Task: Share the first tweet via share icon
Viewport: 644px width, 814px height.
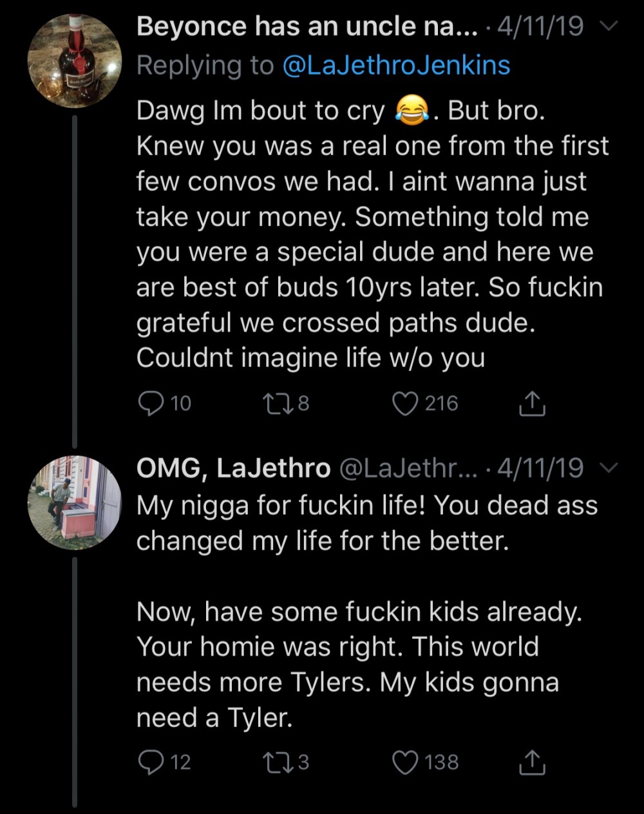Action: tap(532, 404)
